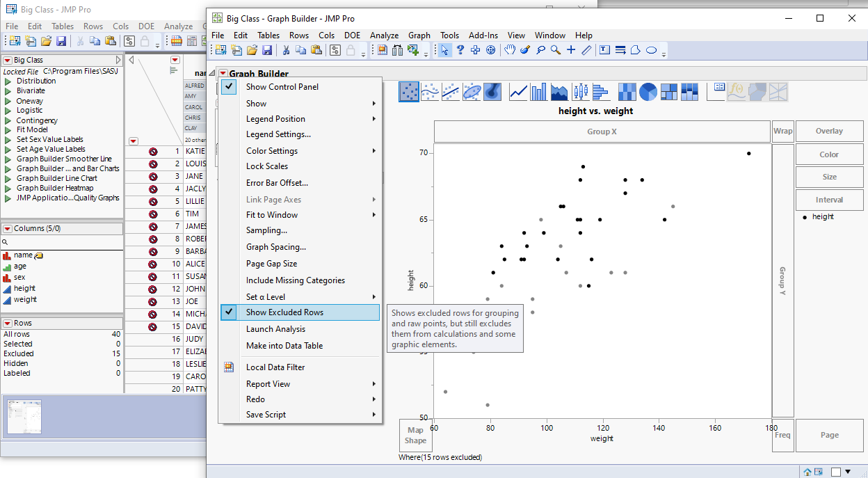Activate the Magnifier zoom tool
868x478 pixels.
pyautogui.click(x=555, y=49)
